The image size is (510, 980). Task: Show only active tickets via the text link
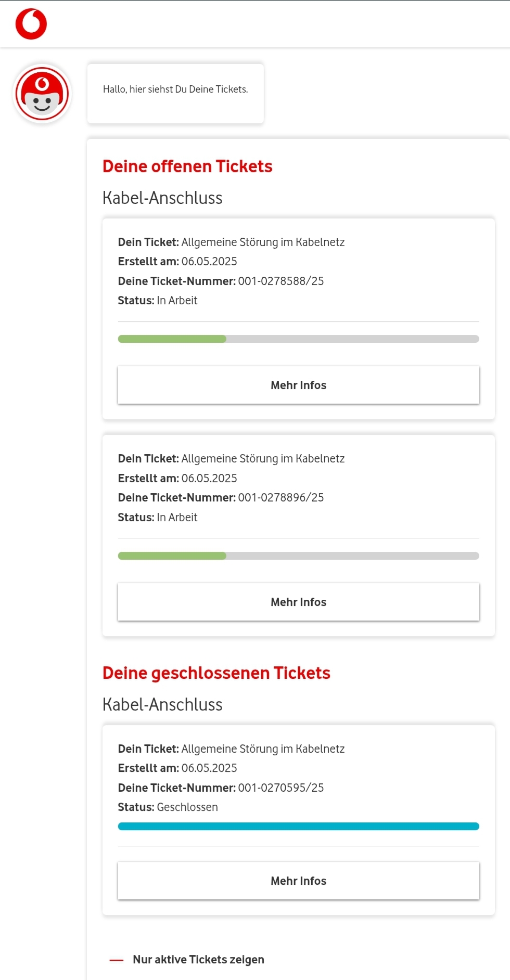coord(198,960)
